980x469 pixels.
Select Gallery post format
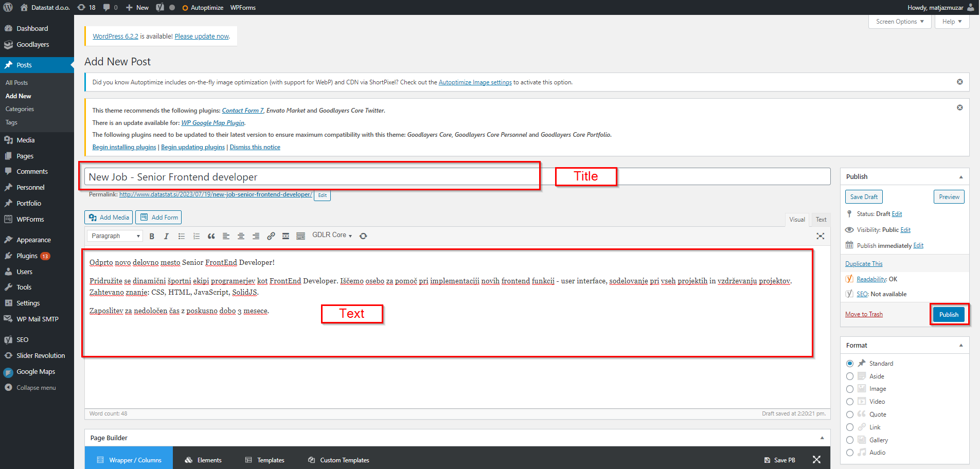point(850,440)
